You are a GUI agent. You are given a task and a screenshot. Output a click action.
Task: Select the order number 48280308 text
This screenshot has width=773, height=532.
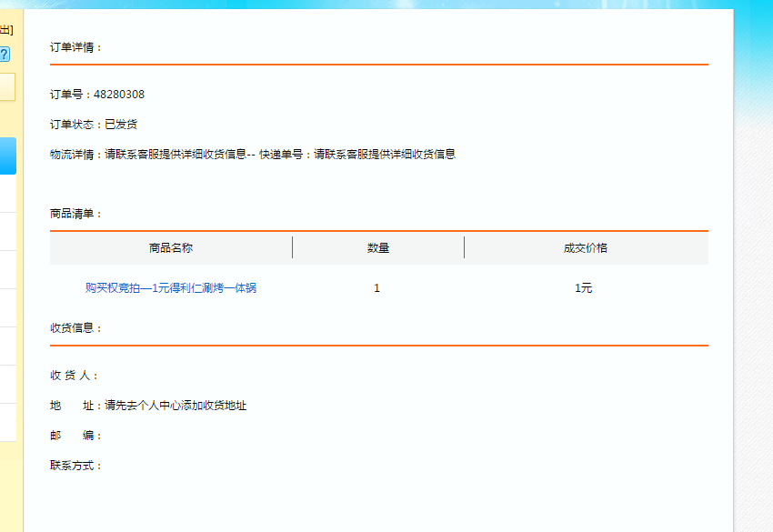[x=119, y=95]
